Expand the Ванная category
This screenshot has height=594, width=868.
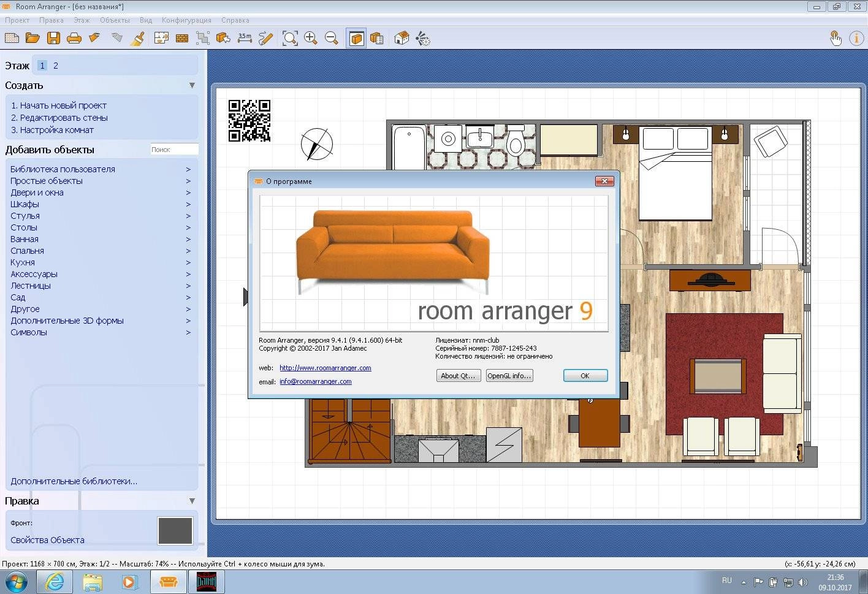pos(101,239)
